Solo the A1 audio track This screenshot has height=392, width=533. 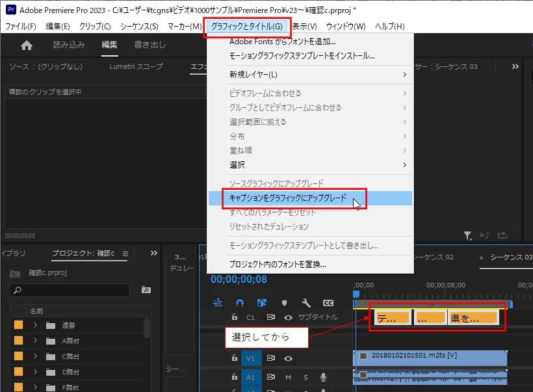305,377
